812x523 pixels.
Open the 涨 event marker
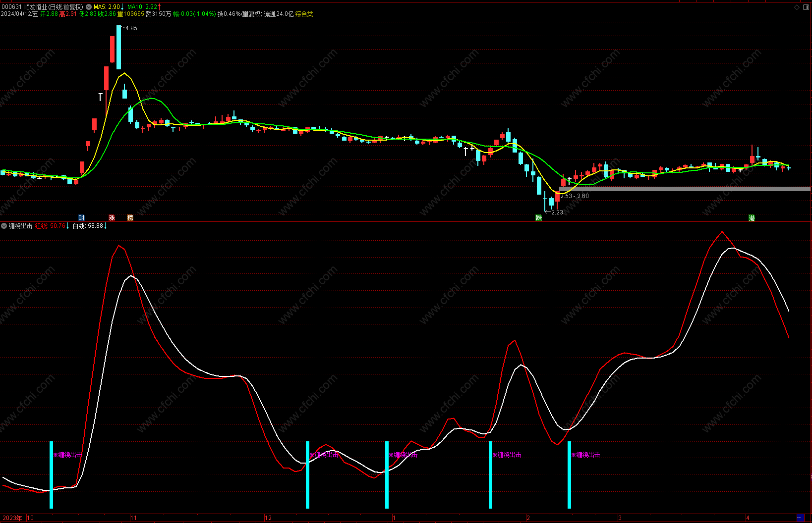click(112, 218)
